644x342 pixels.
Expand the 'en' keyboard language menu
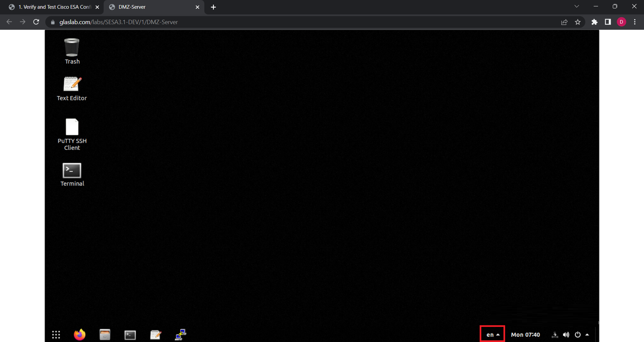point(492,335)
